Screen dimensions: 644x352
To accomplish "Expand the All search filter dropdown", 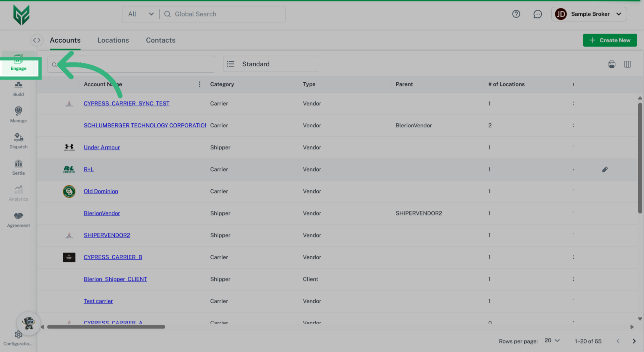I will pyautogui.click(x=141, y=14).
